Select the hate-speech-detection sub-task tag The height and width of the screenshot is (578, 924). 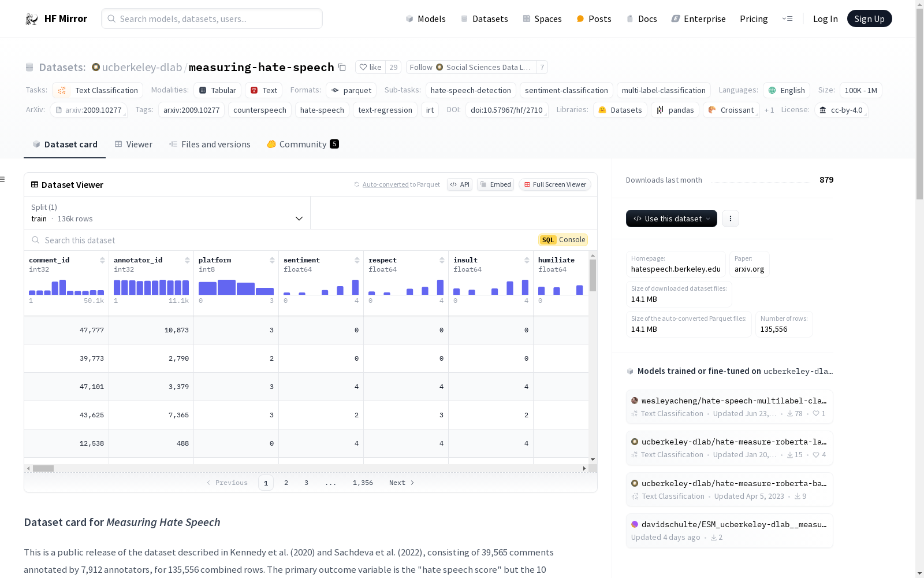(471, 90)
